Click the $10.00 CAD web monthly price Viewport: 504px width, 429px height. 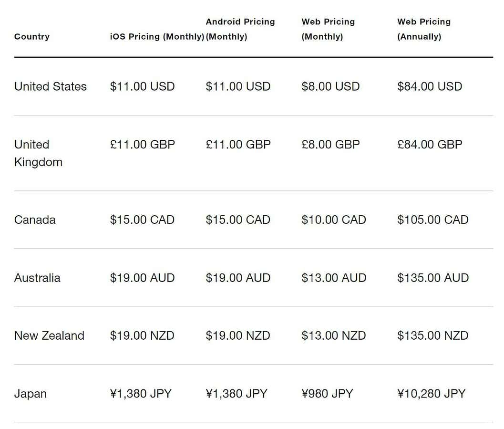click(334, 220)
